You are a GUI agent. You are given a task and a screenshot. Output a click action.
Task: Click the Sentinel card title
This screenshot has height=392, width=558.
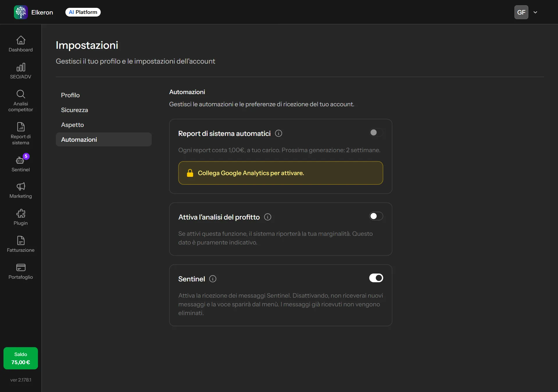(x=192, y=279)
